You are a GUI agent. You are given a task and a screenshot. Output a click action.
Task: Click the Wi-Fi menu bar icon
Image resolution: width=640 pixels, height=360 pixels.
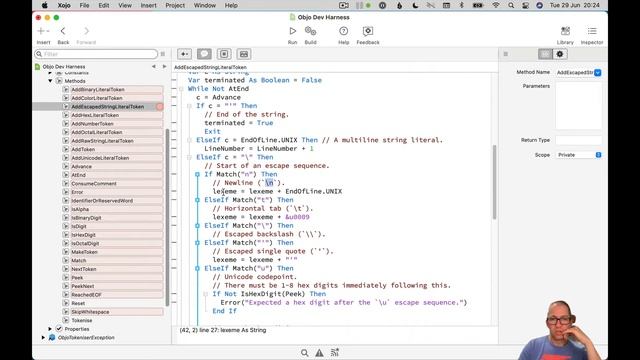pos(496,5)
